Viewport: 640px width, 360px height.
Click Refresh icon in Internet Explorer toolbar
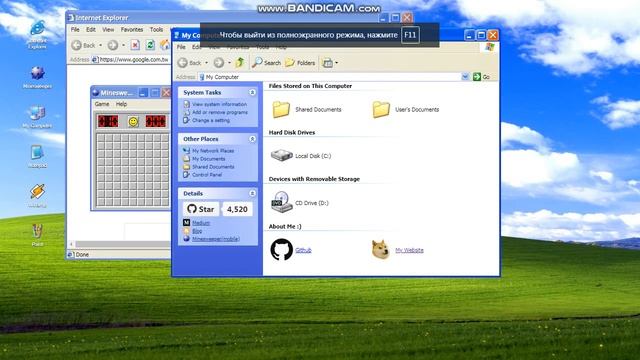point(150,45)
